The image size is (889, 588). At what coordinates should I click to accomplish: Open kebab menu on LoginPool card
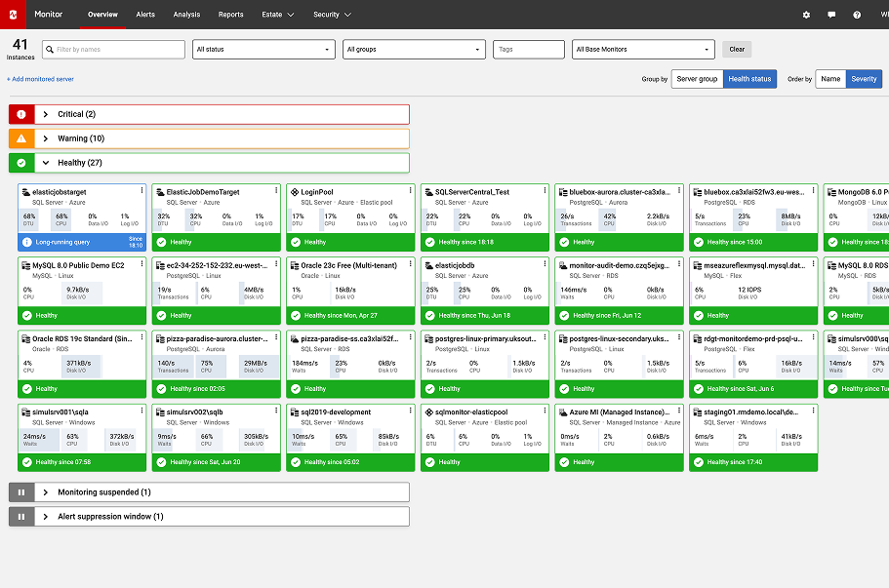coord(411,191)
